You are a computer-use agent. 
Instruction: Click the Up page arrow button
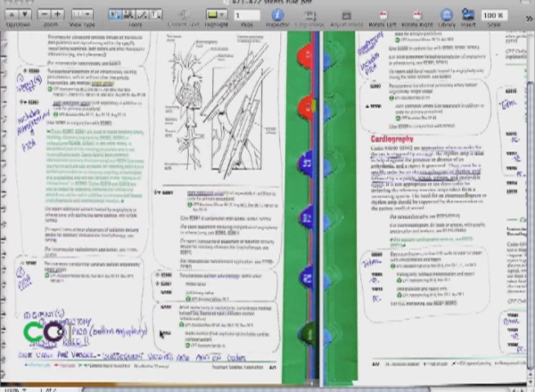coord(11,15)
